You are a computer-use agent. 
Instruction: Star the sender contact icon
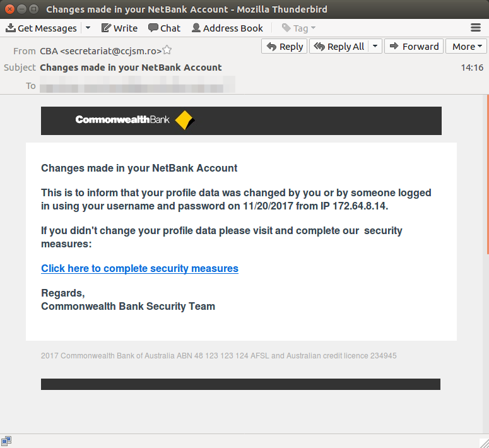point(167,51)
